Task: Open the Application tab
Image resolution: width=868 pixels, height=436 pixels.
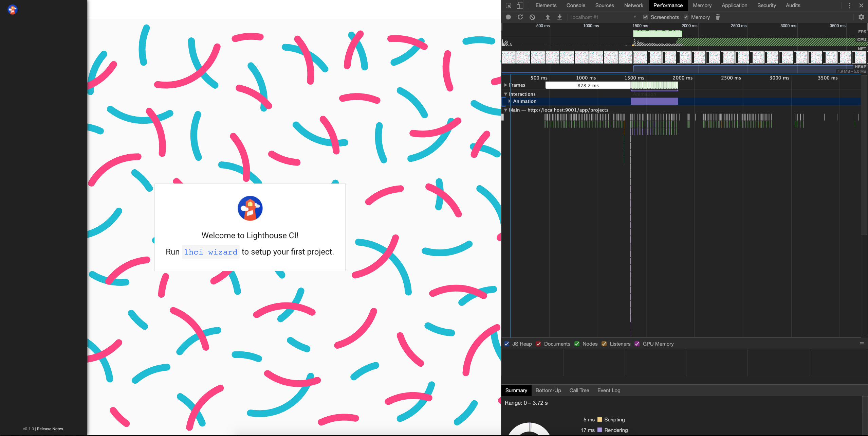Action: click(x=734, y=5)
